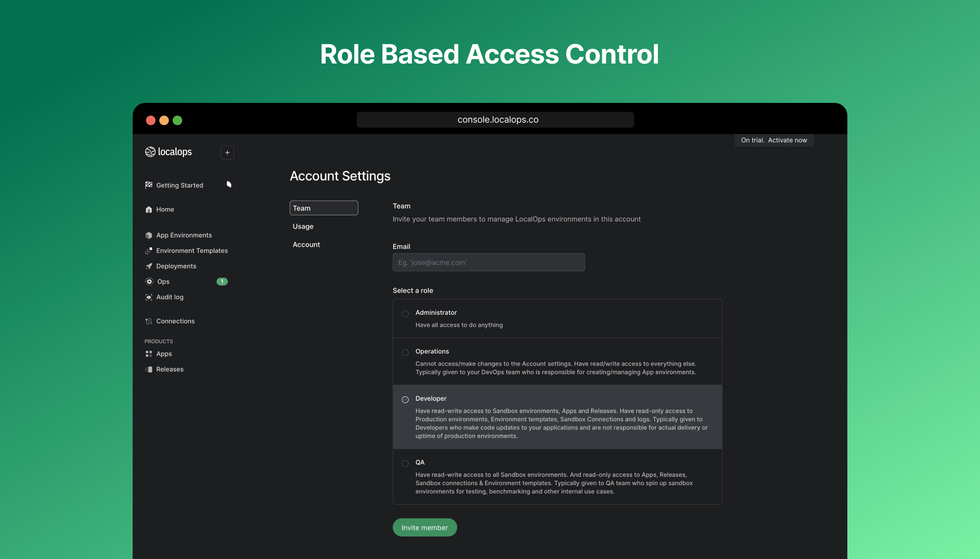Go to Home in the sidebar
This screenshot has width=980, height=559.
(x=165, y=209)
